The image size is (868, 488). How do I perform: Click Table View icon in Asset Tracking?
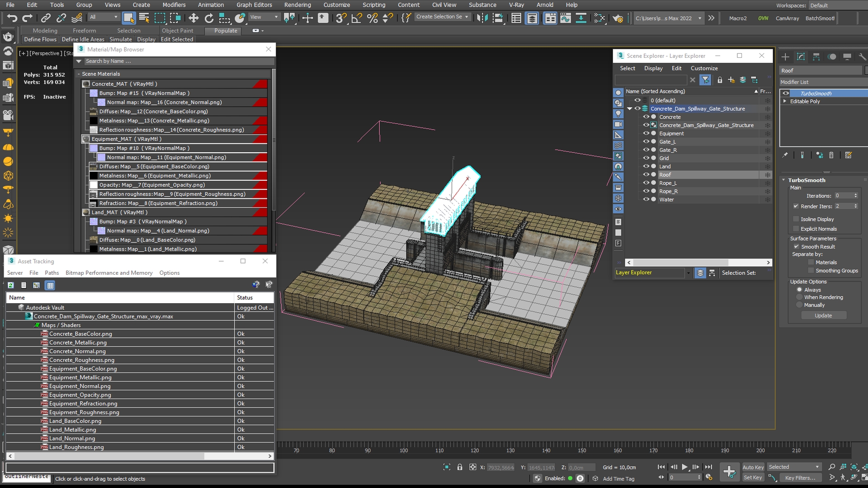tap(50, 285)
